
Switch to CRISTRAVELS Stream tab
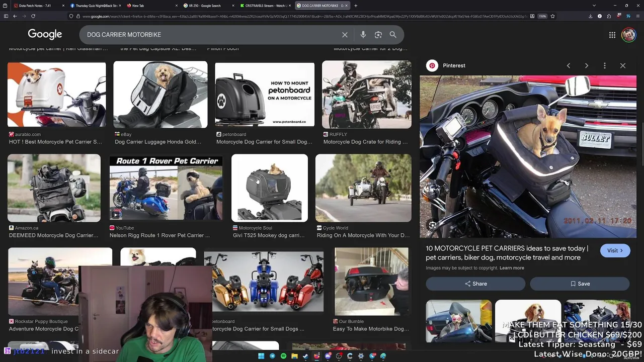[x=264, y=6]
